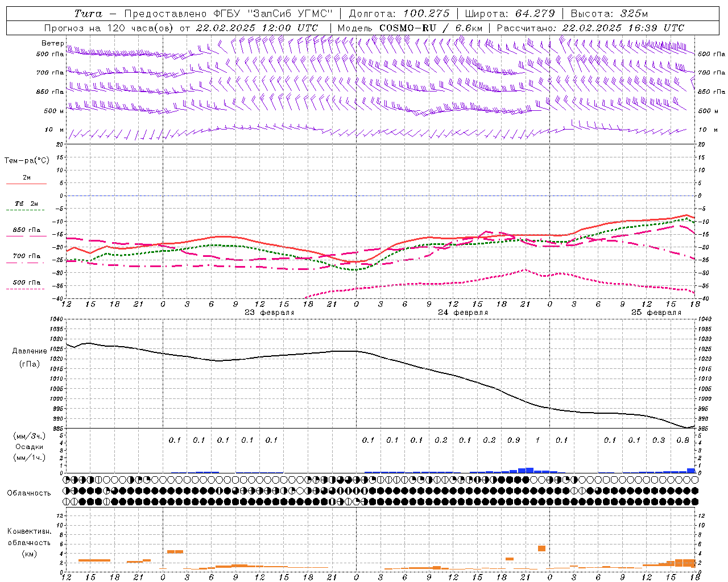
Task: Click the "24 февраля" date label
Action: pyautogui.click(x=463, y=313)
